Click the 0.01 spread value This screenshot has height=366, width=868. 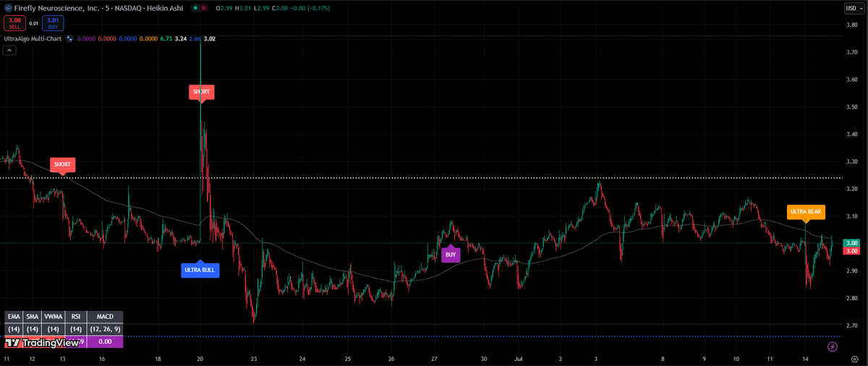click(34, 23)
